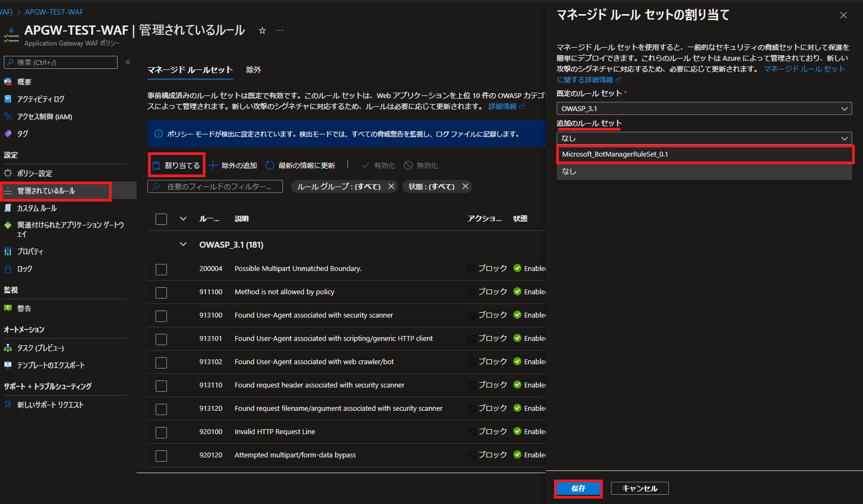Click 有効化 in the toolbar
Screen dimensions: 863x504
[378, 165]
